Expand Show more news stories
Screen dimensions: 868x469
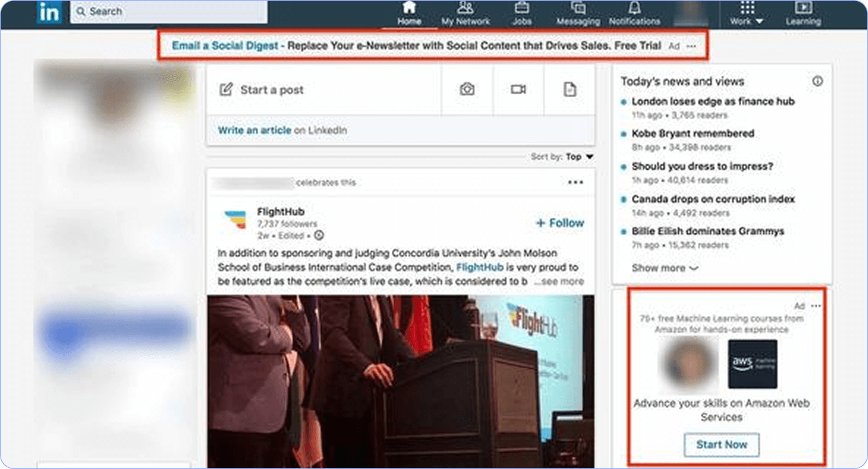tap(664, 268)
